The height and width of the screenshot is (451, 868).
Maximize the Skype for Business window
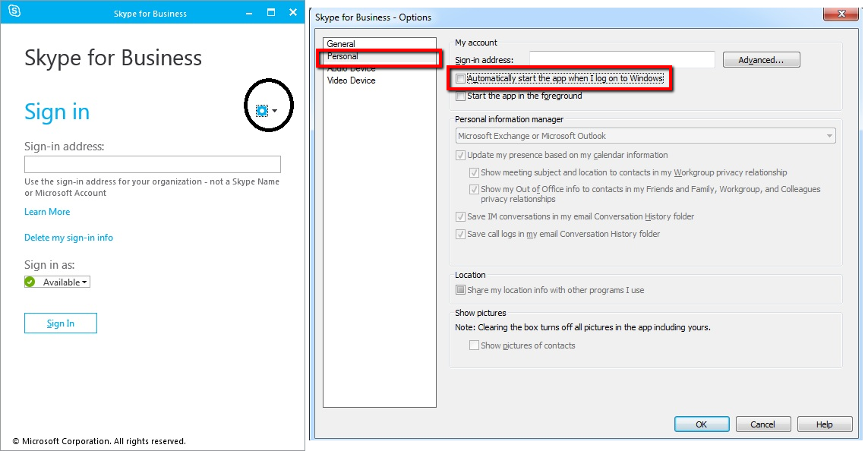tap(270, 12)
